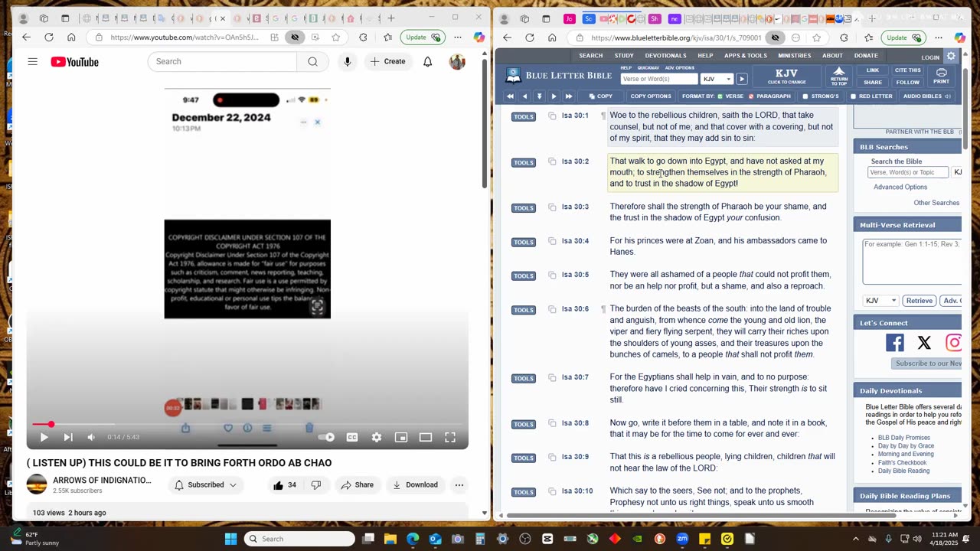This screenshot has width=980, height=551.
Task: Select checkbox-copy icon for Isa 30:8
Action: tap(552, 423)
